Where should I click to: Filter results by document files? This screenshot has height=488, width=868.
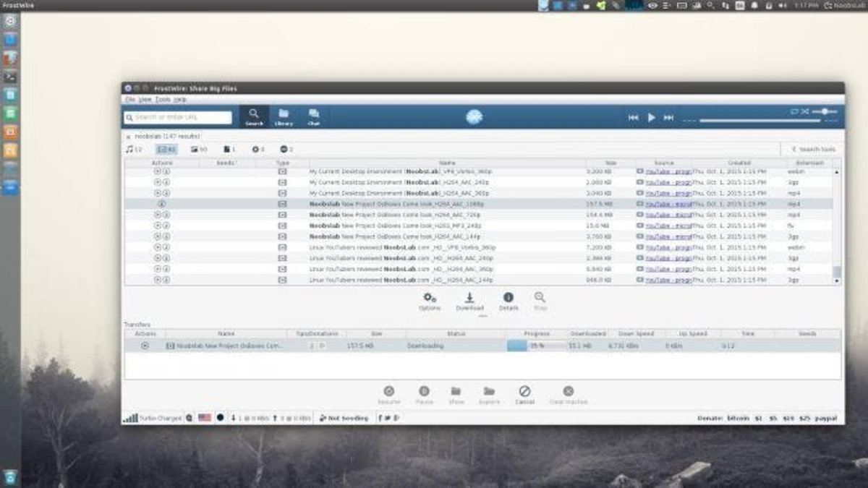tap(229, 149)
